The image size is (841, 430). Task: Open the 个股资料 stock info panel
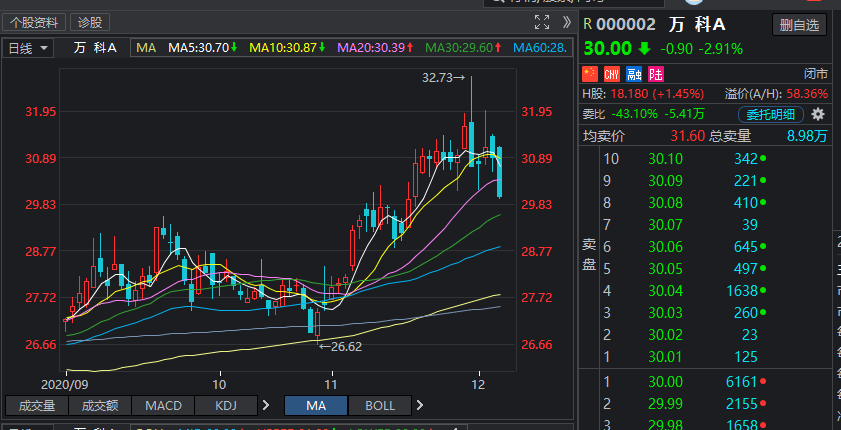[34, 23]
